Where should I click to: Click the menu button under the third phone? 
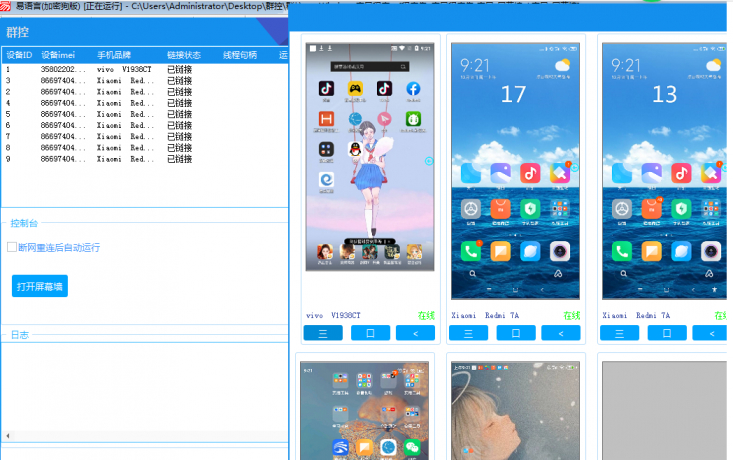click(619, 333)
